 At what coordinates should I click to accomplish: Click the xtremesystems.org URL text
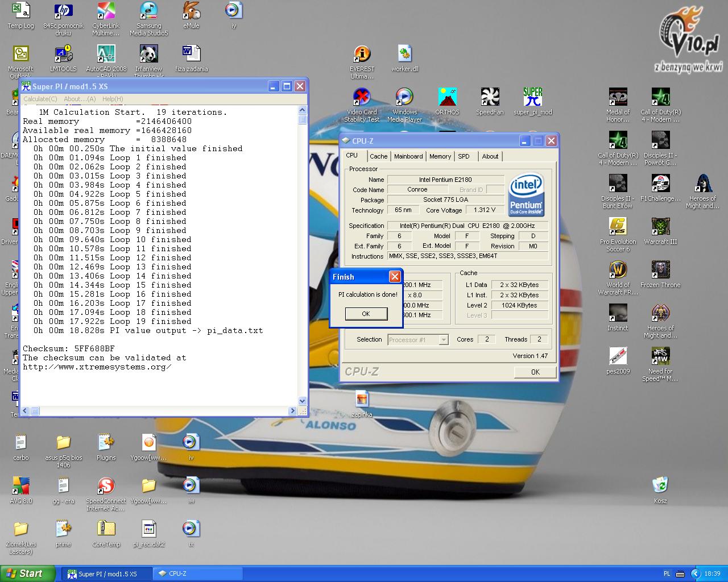97,367
